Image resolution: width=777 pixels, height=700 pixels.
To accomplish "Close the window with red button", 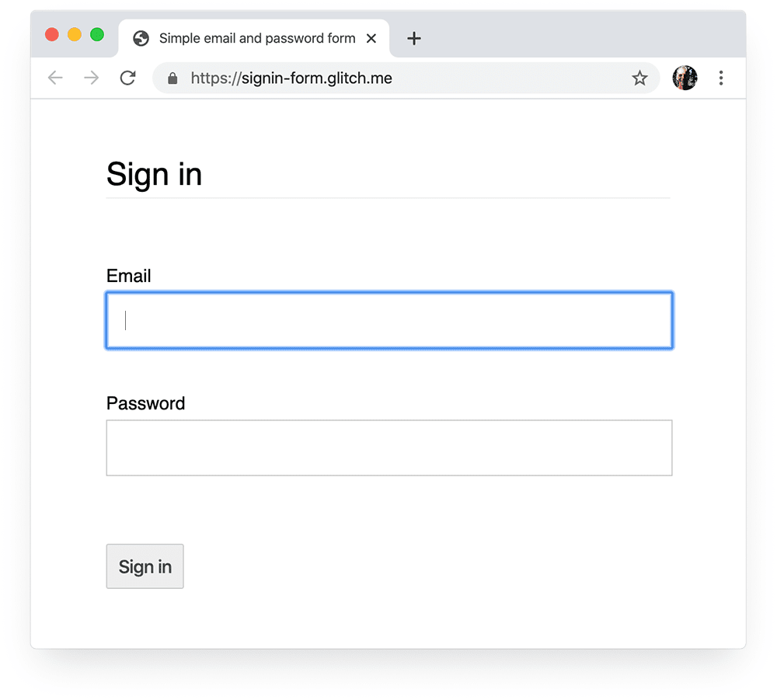I will point(52,34).
